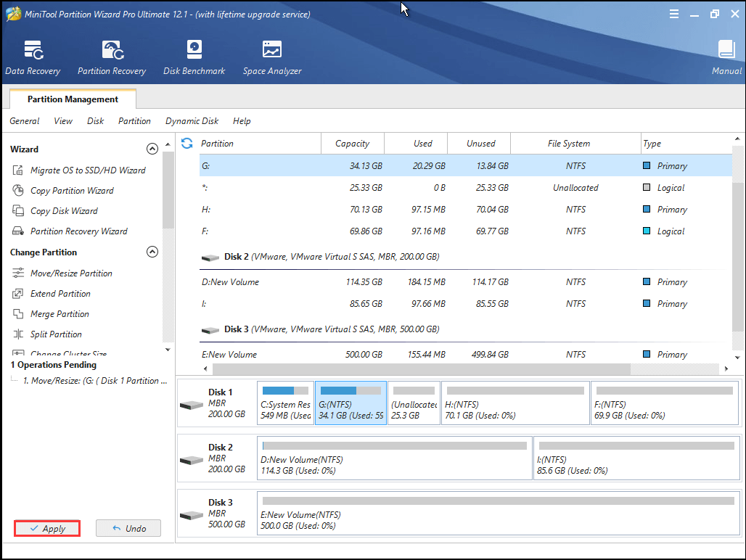This screenshot has width=746, height=560.
Task: Select the F: partition row
Action: coord(465,231)
